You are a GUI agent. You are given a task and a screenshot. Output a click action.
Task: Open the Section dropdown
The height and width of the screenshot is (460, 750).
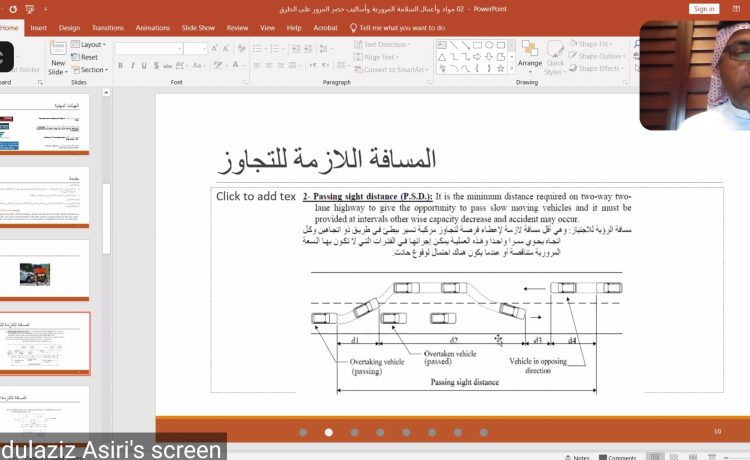[90, 69]
